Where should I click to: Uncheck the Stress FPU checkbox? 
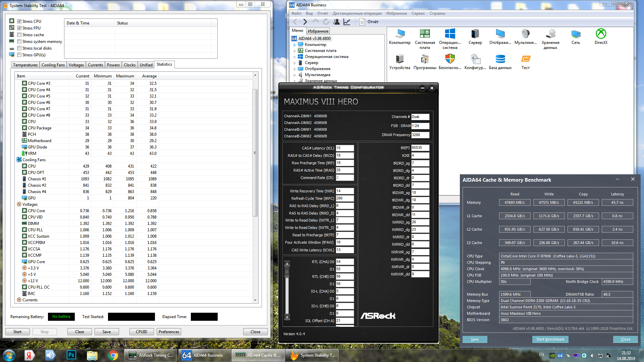tap(19, 28)
